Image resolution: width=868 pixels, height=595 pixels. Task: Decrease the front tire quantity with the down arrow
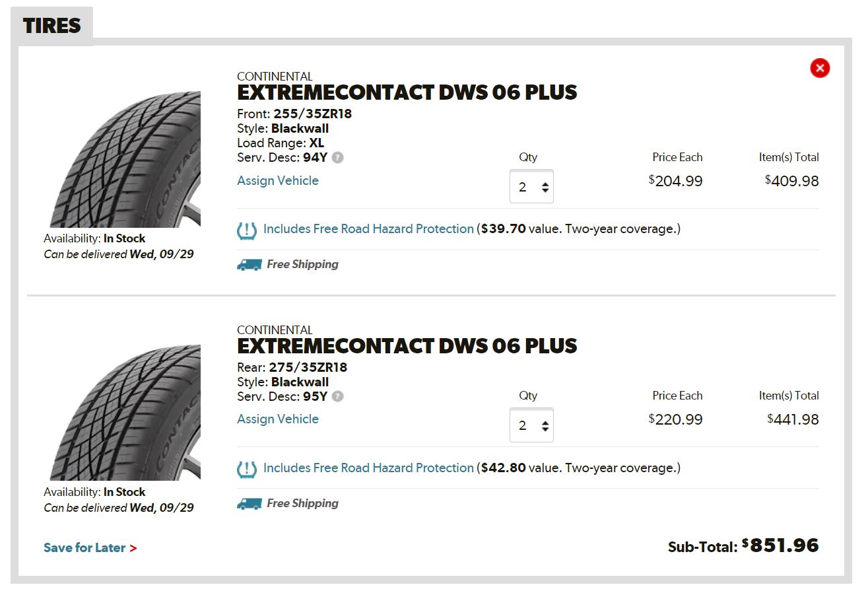(545, 191)
